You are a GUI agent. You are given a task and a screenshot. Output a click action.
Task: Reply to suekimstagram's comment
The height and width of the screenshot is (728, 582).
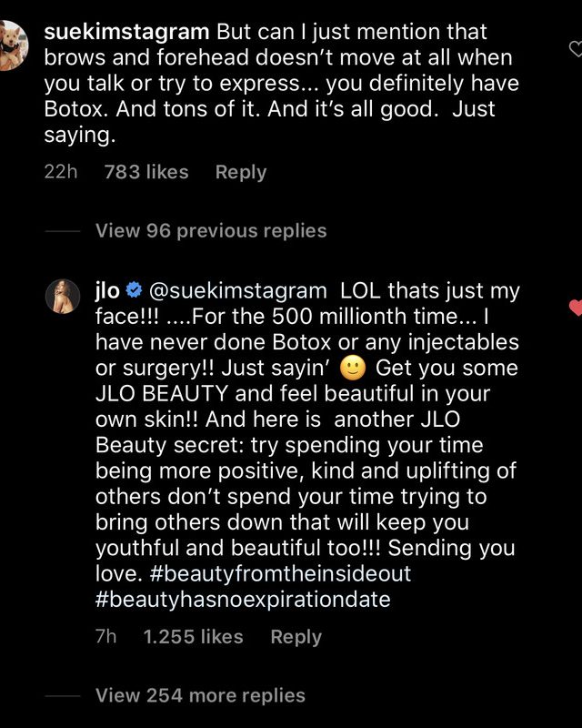tap(241, 172)
